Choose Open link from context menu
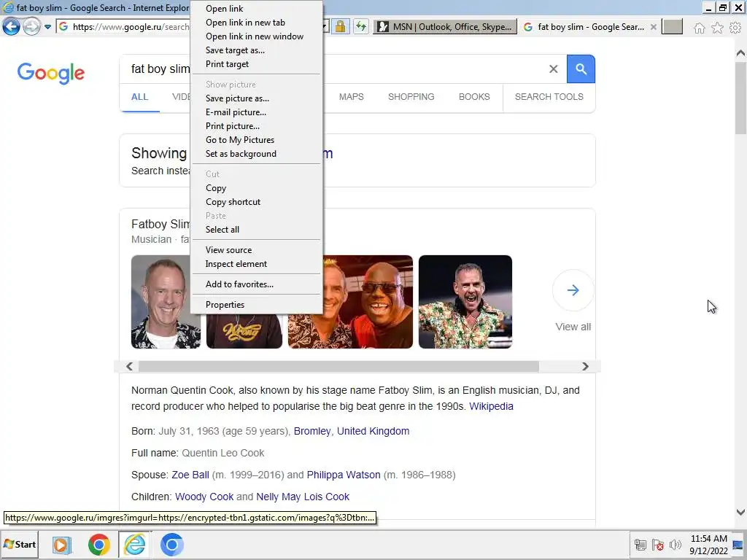This screenshot has width=747, height=560. pos(256,9)
